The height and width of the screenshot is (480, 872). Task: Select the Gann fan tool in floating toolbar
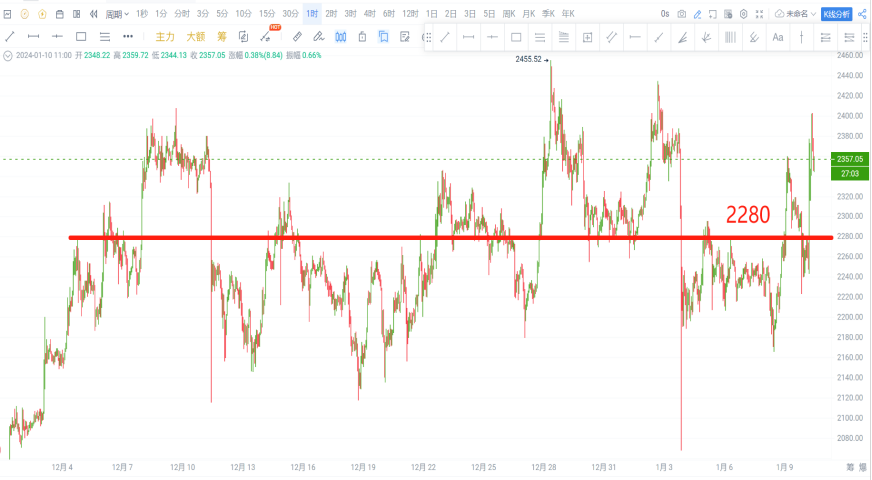point(682,37)
